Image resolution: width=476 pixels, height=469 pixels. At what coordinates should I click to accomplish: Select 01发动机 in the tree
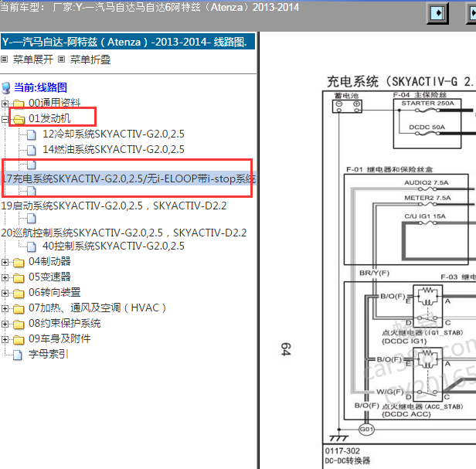[49, 118]
